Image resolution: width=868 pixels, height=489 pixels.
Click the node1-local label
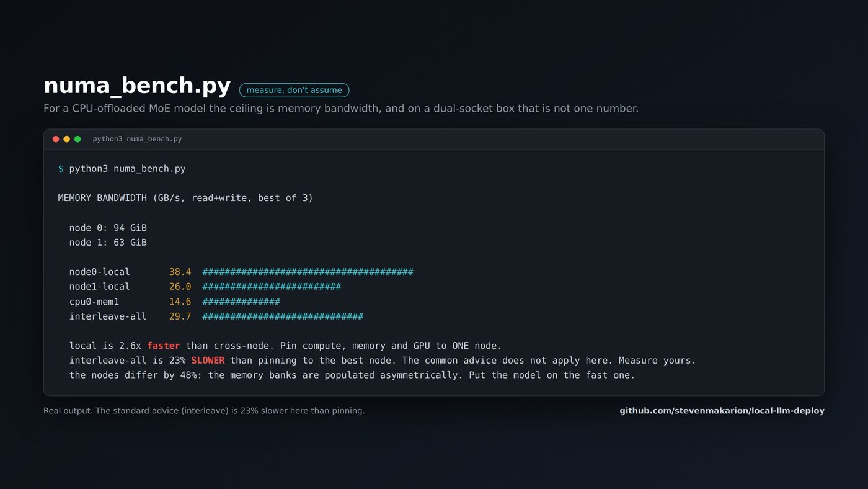[100, 287]
